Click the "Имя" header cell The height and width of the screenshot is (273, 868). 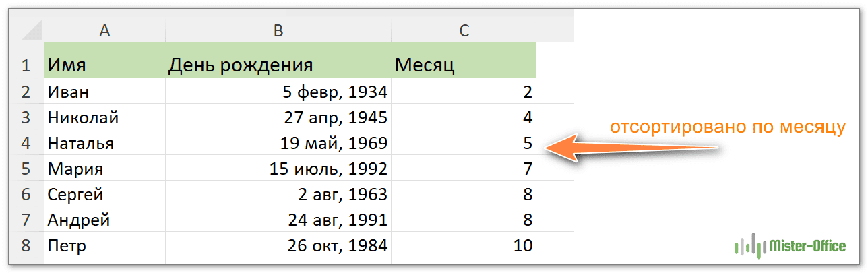click(104, 65)
